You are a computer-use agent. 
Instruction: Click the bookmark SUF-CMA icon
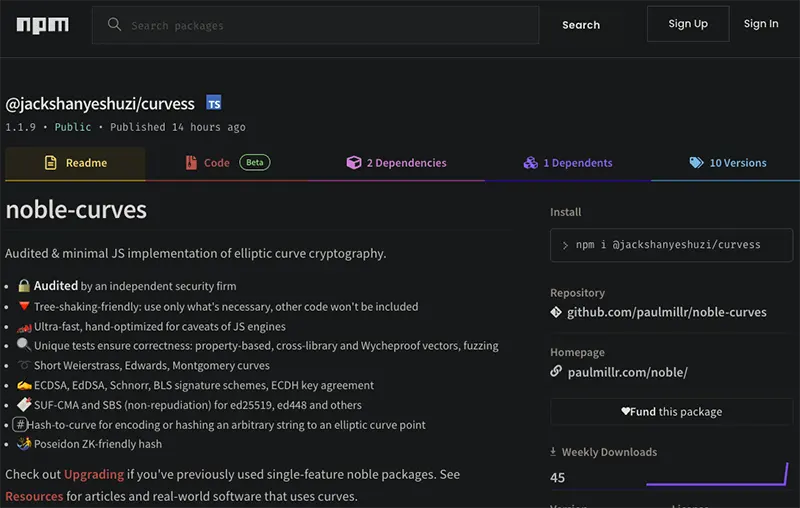point(24,404)
